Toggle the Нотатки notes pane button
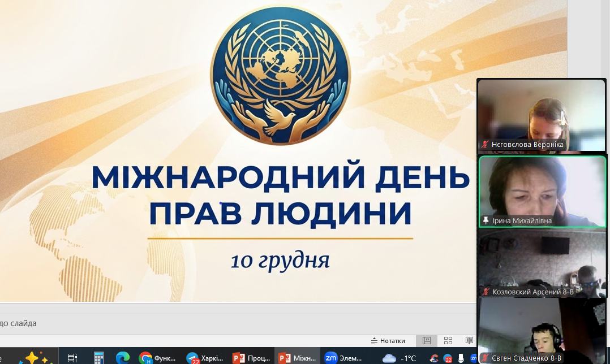The width and height of the screenshot is (610, 364). (x=388, y=341)
